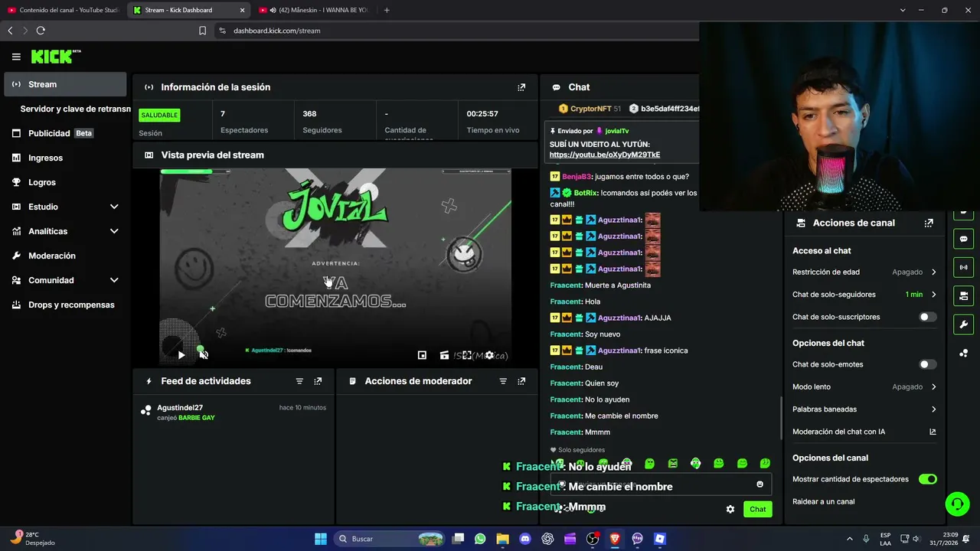Image resolution: width=980 pixels, height=551 pixels.
Task: Open the hamburger menu beside Kick logo
Action: pyautogui.click(x=16, y=57)
